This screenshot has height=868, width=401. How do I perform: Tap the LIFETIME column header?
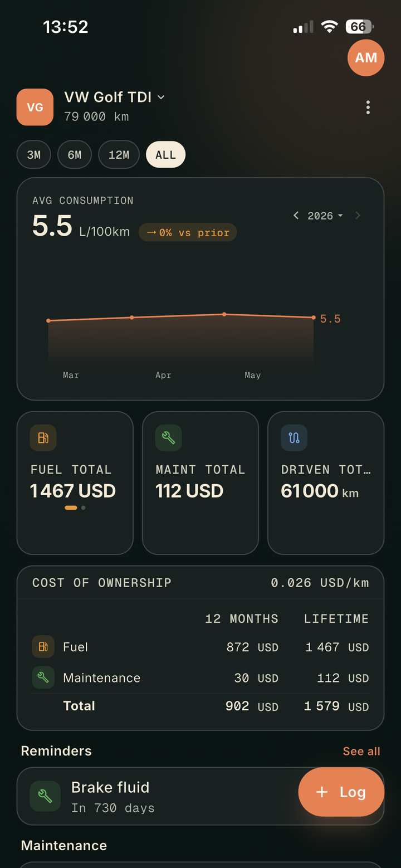[x=336, y=619]
